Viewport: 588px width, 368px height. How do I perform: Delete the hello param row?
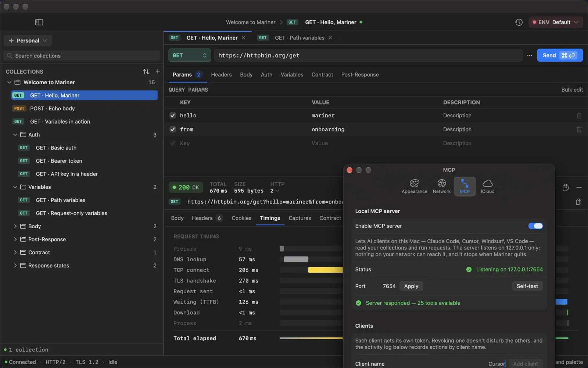click(x=579, y=116)
